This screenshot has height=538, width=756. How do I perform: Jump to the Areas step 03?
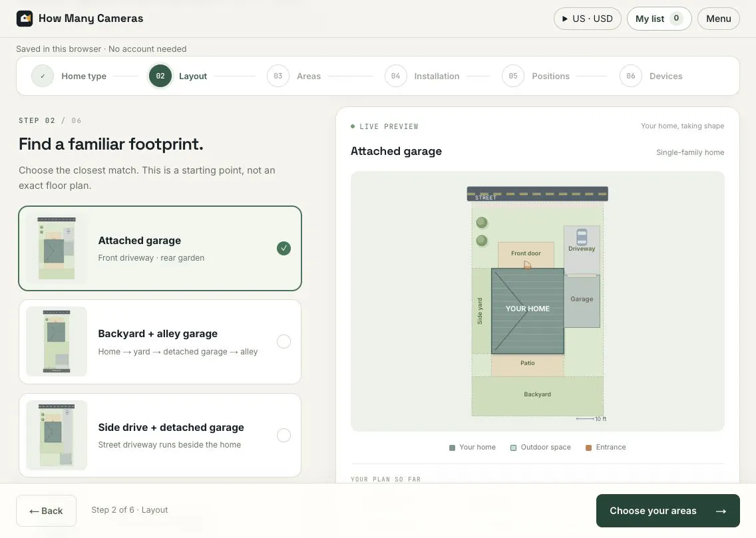click(x=294, y=76)
